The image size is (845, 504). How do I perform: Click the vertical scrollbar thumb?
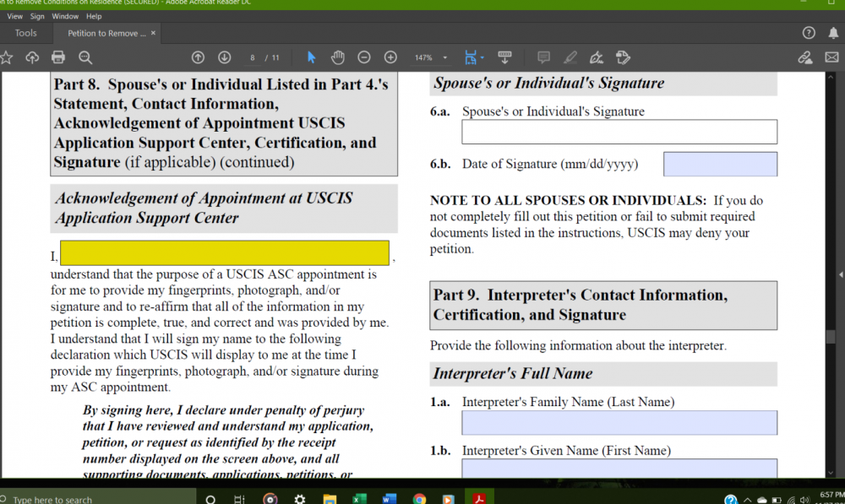tap(831, 337)
